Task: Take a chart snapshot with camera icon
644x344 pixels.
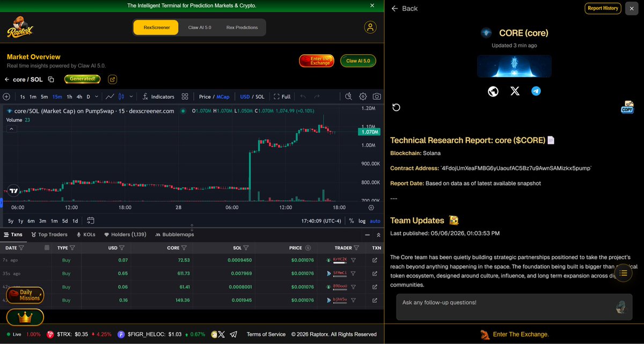Action: [x=377, y=97]
